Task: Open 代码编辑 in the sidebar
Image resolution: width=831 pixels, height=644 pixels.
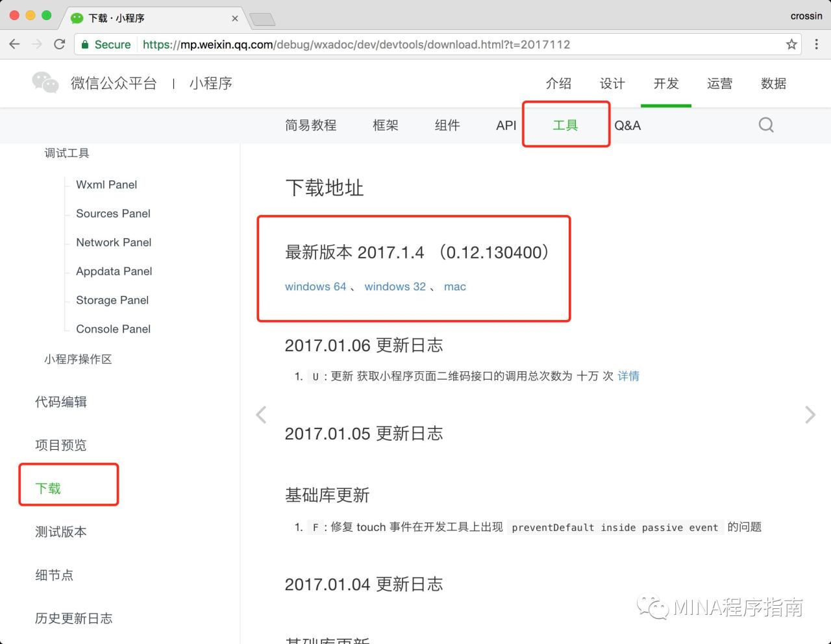Action: point(61,402)
